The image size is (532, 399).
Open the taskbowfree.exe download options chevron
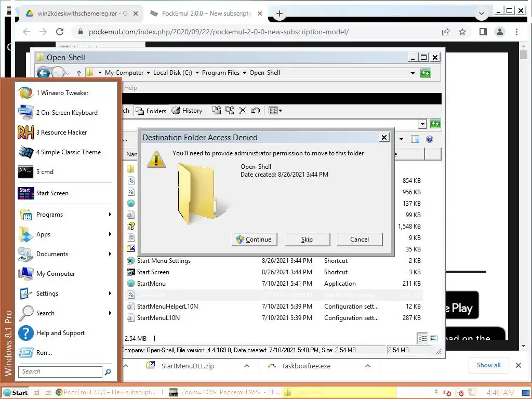(x=367, y=366)
